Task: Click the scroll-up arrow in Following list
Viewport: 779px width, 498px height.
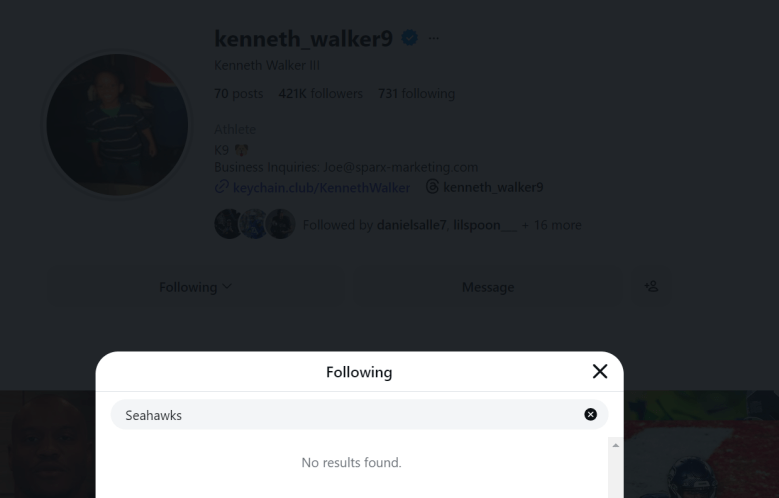Action: (615, 444)
